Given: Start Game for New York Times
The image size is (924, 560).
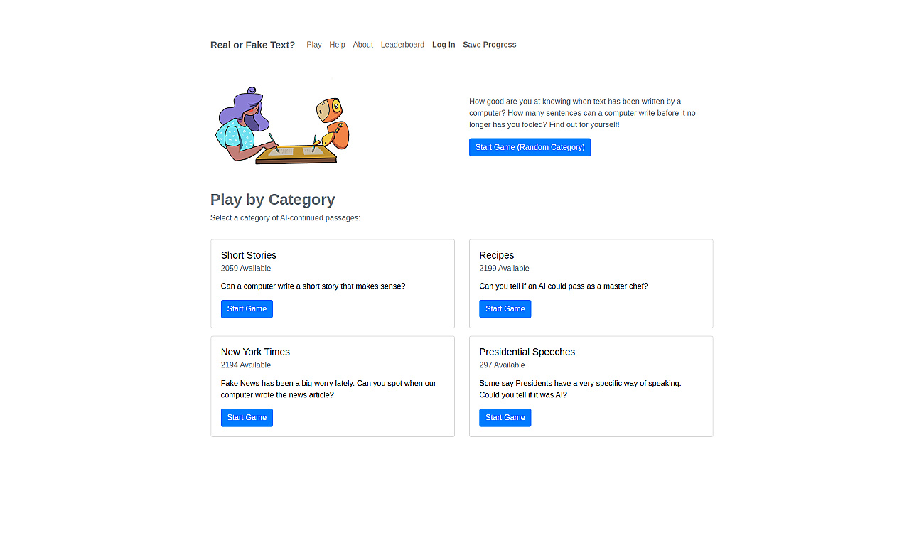Looking at the screenshot, I should click(x=247, y=418).
